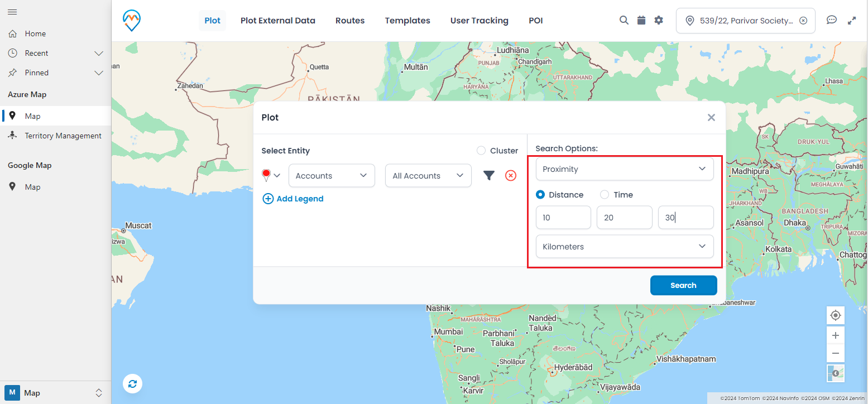Switch to the Routes tab
This screenshot has height=404, width=868.
(350, 21)
